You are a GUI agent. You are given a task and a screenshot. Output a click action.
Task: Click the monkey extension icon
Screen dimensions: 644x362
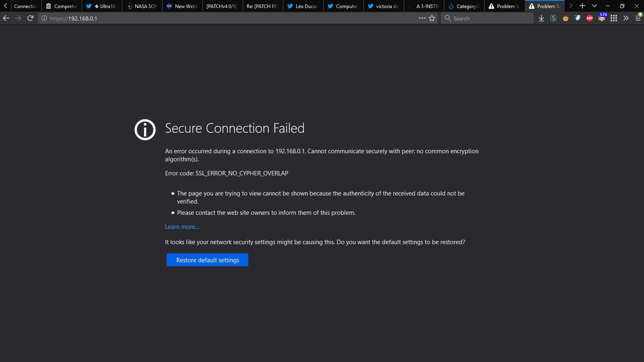click(566, 18)
